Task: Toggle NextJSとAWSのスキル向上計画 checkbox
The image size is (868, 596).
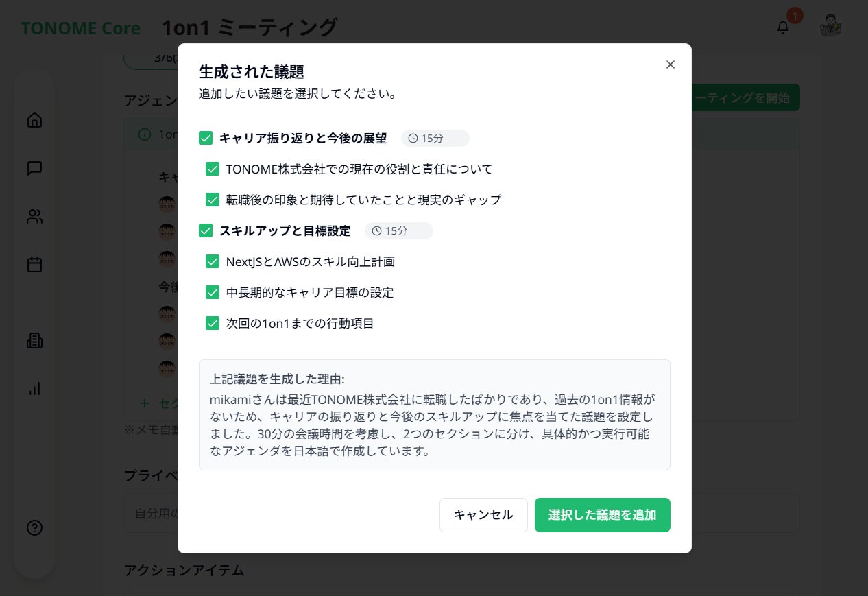Action: tap(213, 261)
